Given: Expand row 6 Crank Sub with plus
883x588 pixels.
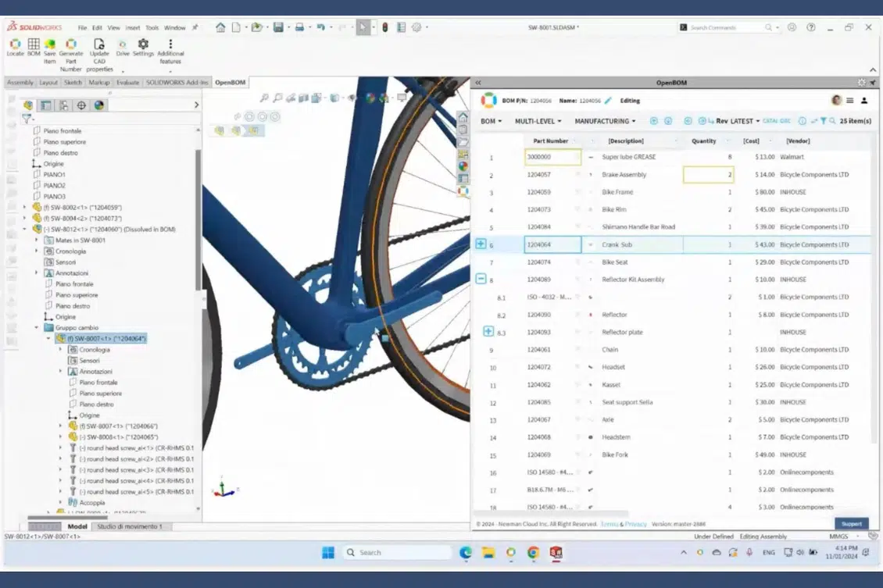Looking at the screenshot, I should pyautogui.click(x=481, y=244).
